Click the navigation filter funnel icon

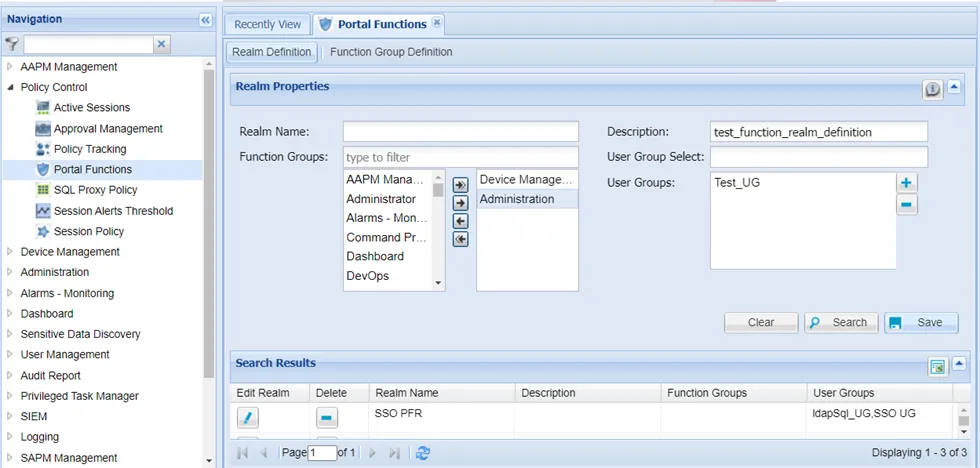click(x=12, y=44)
